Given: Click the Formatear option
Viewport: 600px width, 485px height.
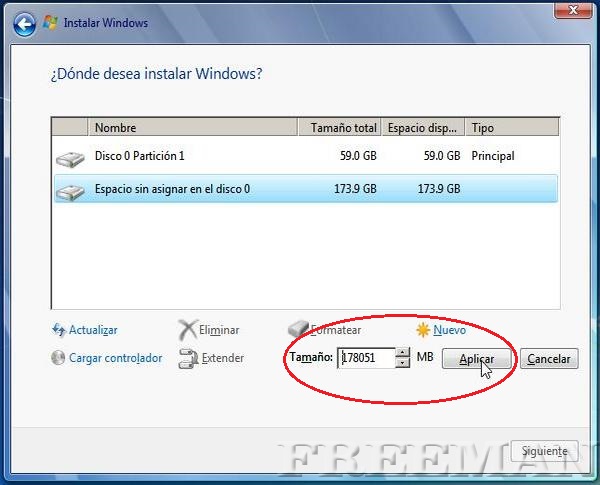Looking at the screenshot, I should [336, 330].
